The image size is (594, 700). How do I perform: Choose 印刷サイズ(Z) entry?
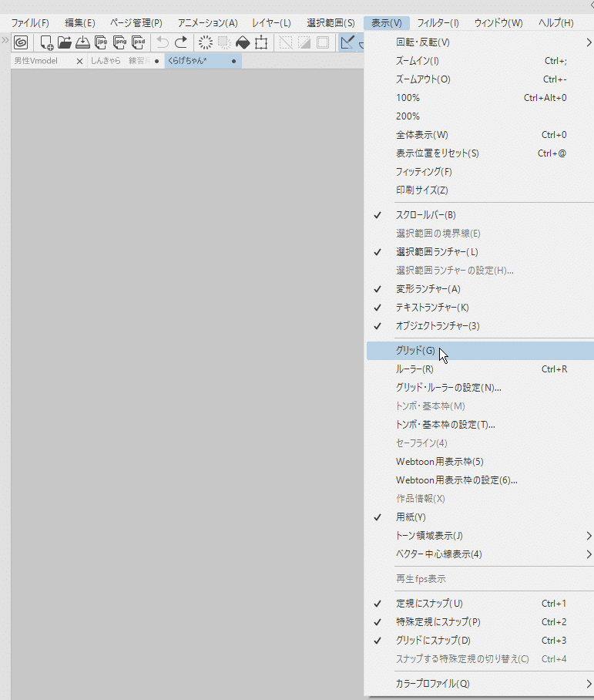[x=480, y=190]
